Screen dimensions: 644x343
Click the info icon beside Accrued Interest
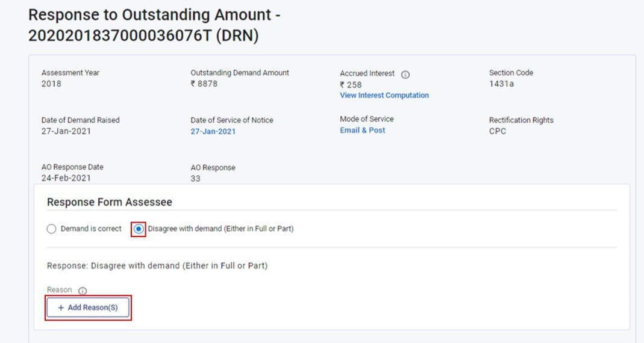tap(405, 75)
